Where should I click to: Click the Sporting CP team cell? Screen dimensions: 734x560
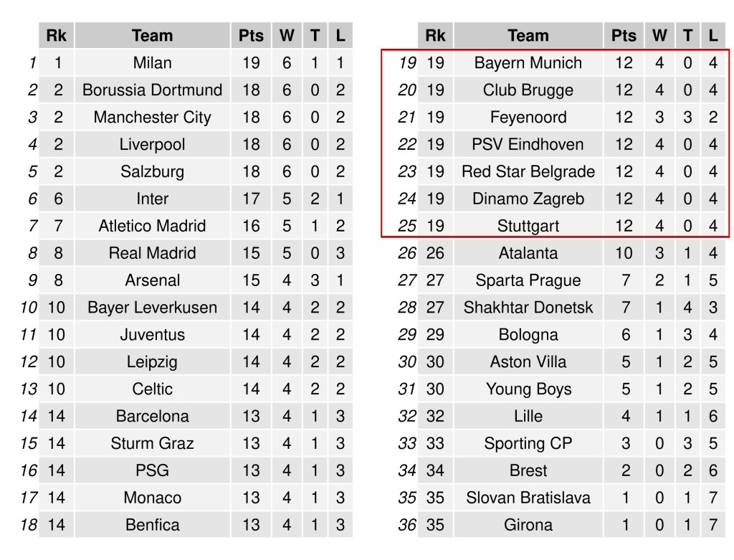pyautogui.click(x=528, y=444)
